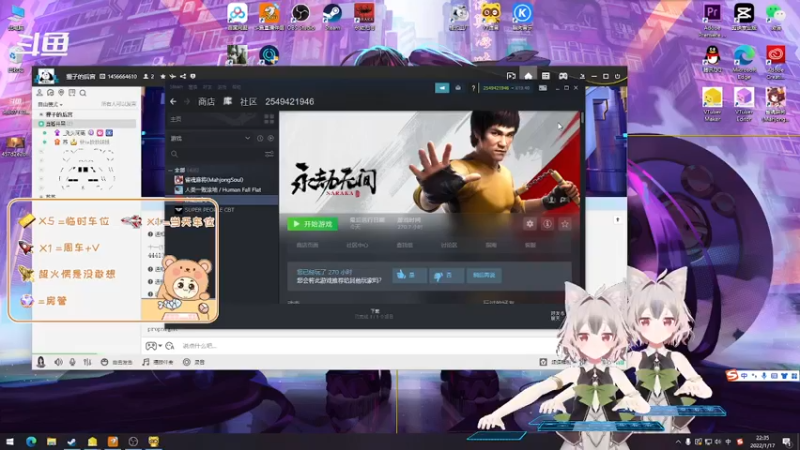Screen dimensions: 800x450
Task: Open the 2549421946 profile tab
Action: [x=289, y=102]
